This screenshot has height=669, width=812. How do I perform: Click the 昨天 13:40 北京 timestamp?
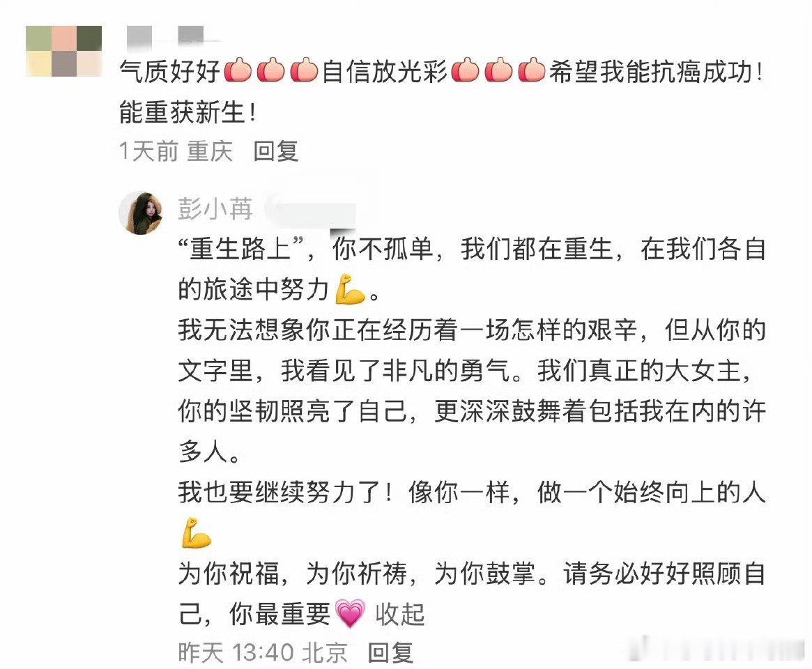coord(263,652)
